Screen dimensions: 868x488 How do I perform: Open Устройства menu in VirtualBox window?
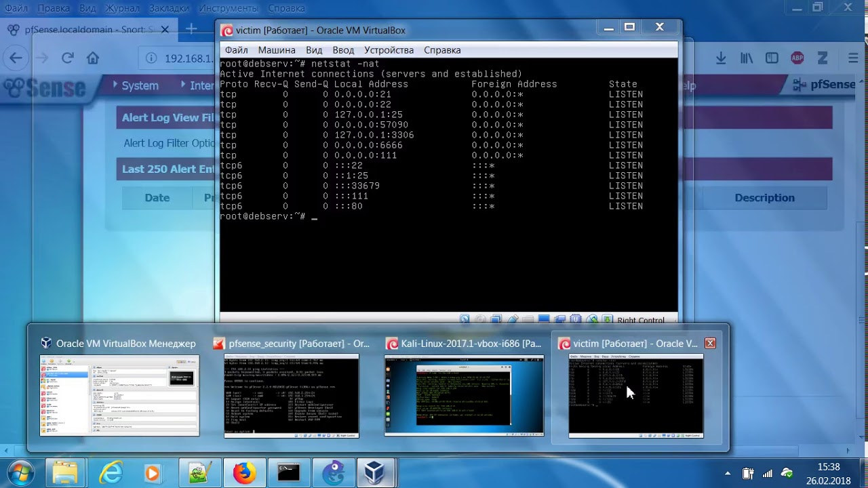pyautogui.click(x=389, y=50)
